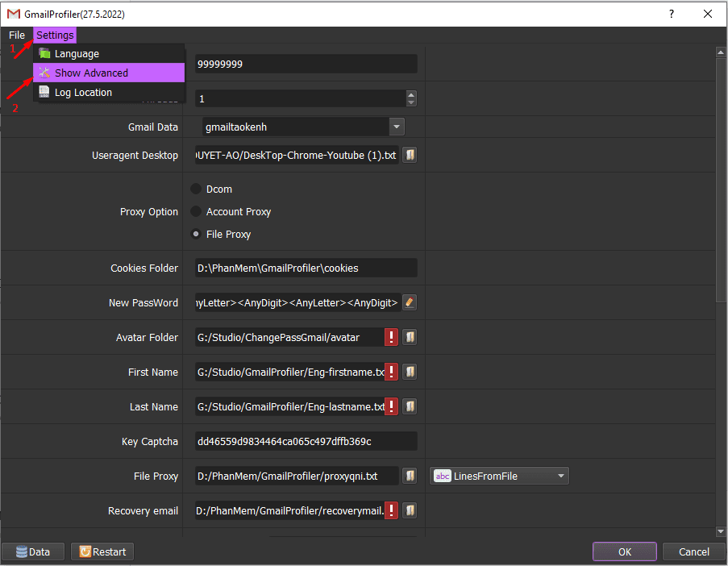Image resolution: width=728 pixels, height=566 pixels.
Task: Select the Account Proxy radio button
Action: pyautogui.click(x=196, y=212)
